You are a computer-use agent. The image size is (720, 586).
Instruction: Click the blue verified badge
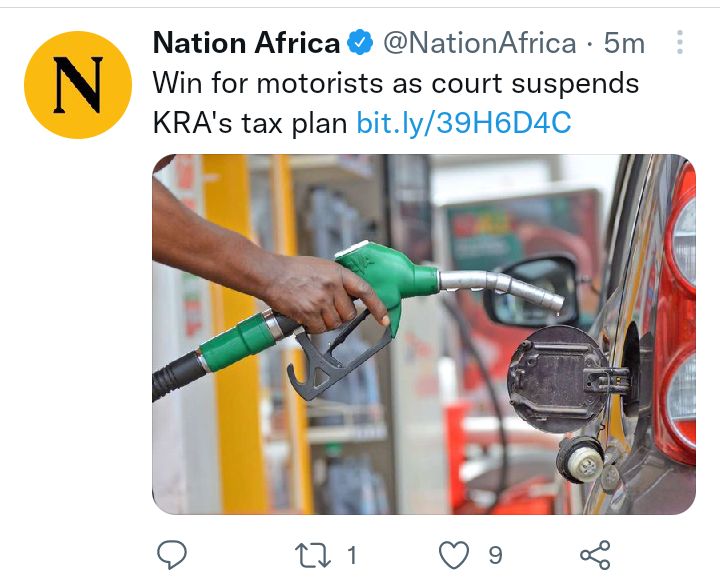(x=360, y=42)
